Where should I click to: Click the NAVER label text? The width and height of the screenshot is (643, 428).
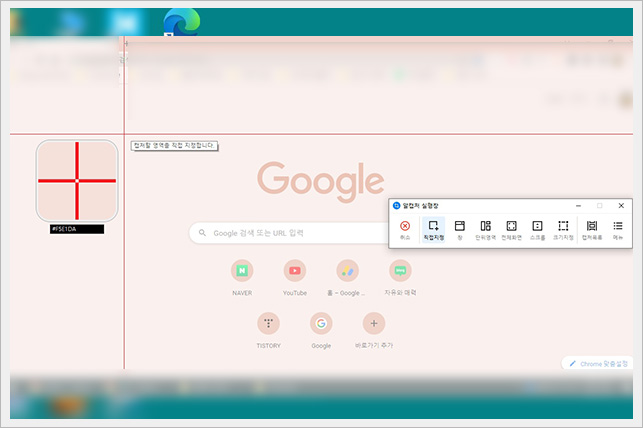pos(242,293)
